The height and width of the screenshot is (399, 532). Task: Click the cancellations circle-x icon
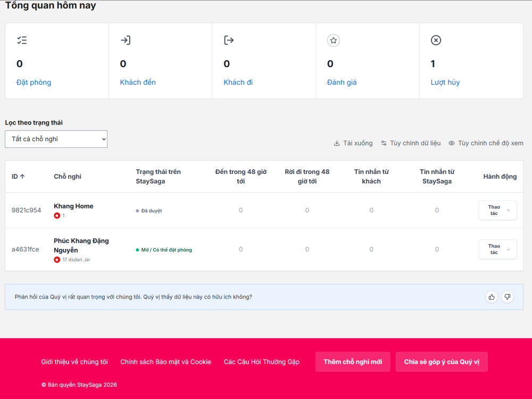[436, 40]
